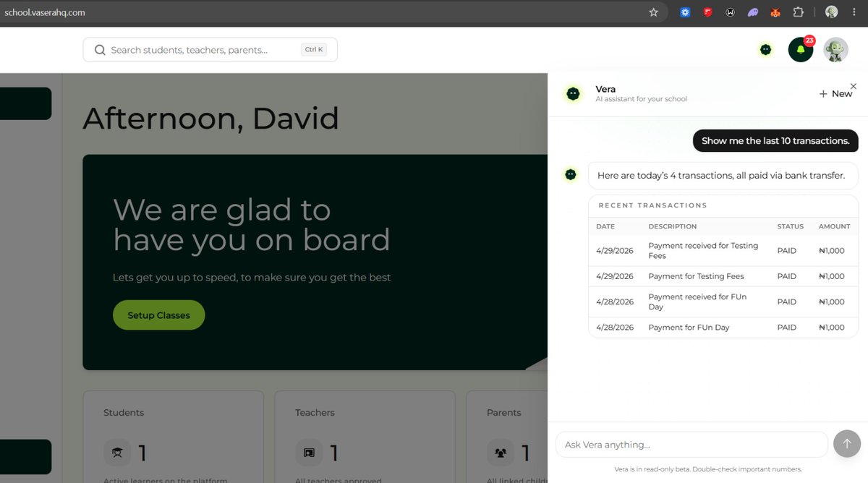Open the browser Extensions puzzle icon
868x483 pixels.
798,12
